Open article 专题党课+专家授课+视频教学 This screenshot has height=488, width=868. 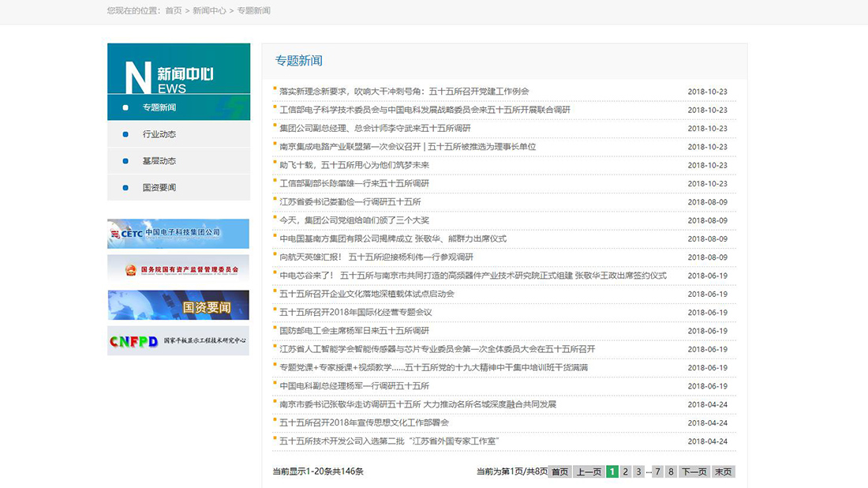pos(433,367)
